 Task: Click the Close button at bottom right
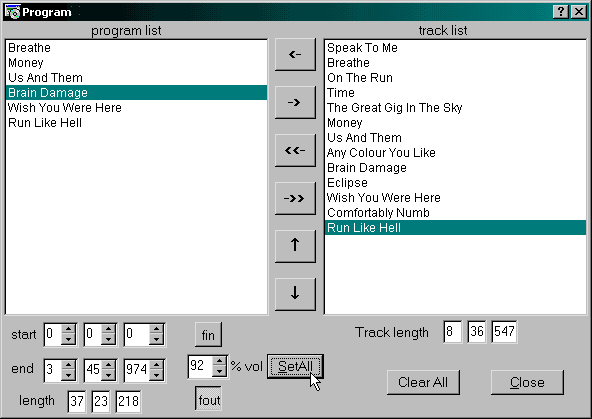(x=527, y=382)
